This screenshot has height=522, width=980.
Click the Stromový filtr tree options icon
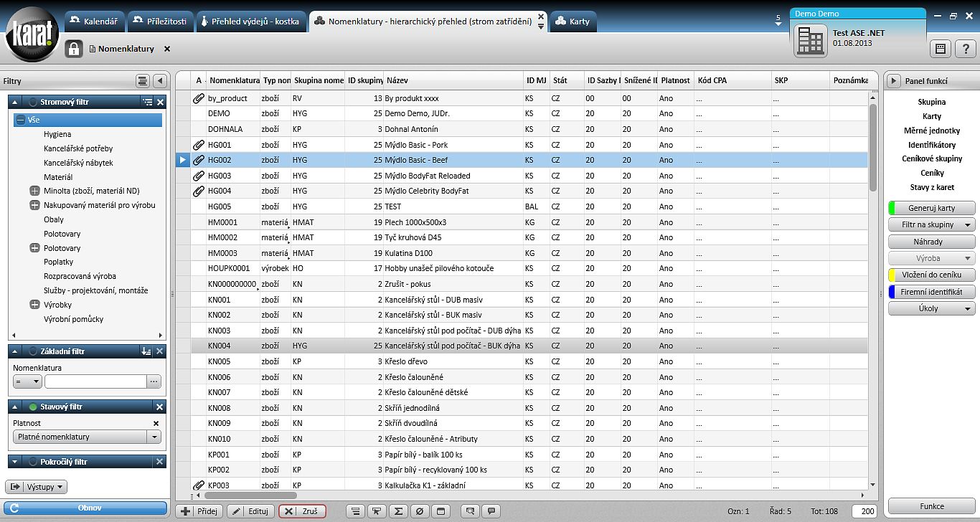click(x=147, y=103)
